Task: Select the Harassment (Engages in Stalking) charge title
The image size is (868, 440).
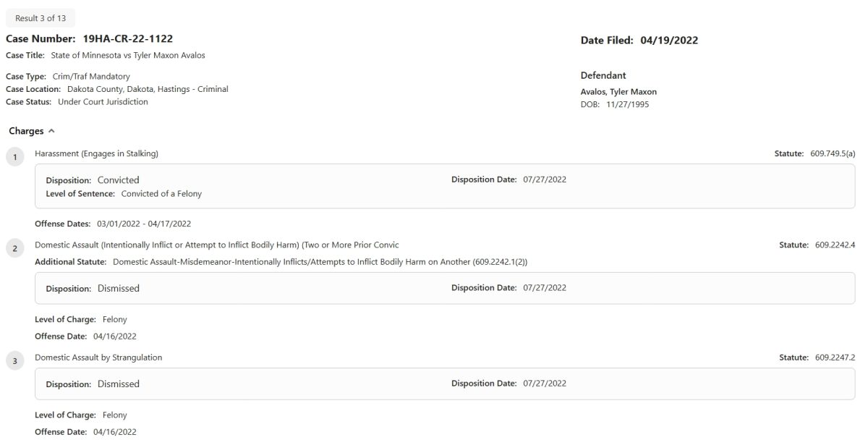Action: click(96, 153)
